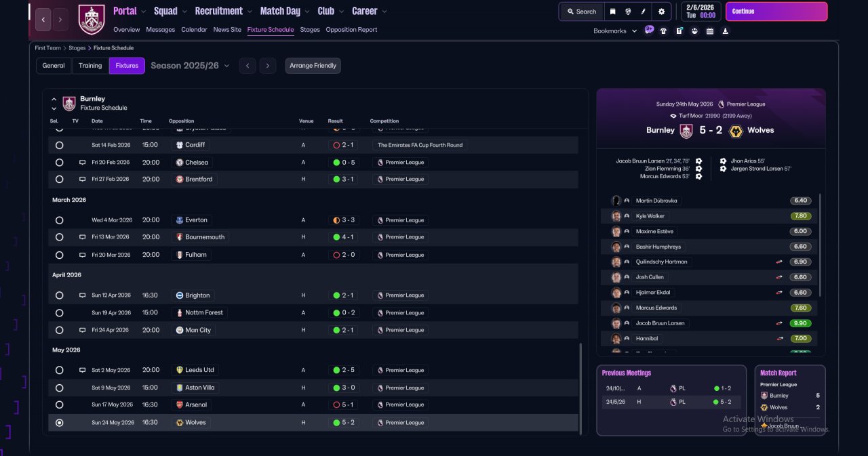The height and width of the screenshot is (456, 868).
Task: Open the Season 2025/26 dropdown
Action: tap(190, 66)
